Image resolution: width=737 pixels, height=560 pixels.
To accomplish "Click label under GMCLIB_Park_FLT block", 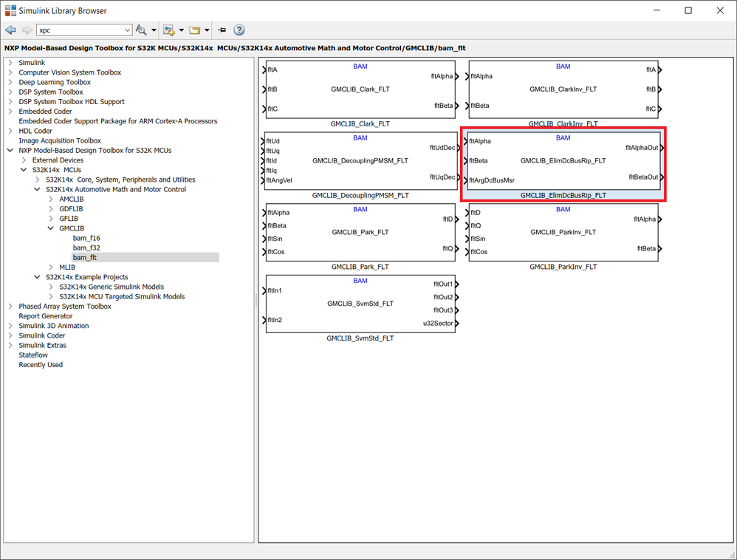I will pyautogui.click(x=360, y=267).
